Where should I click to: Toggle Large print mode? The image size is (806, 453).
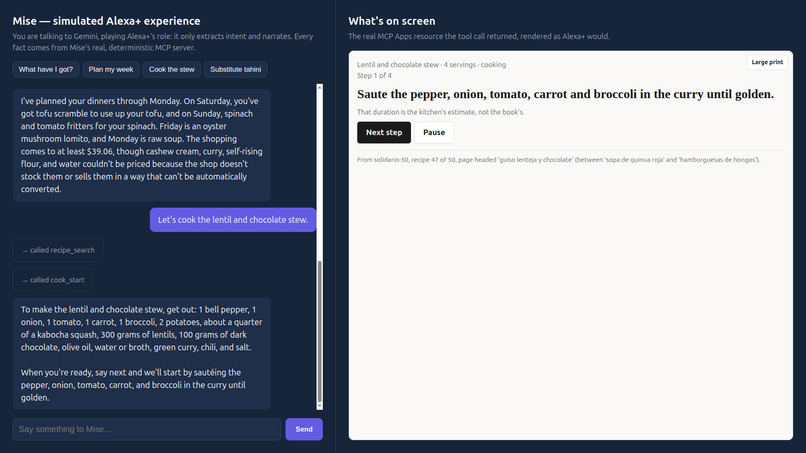click(767, 62)
